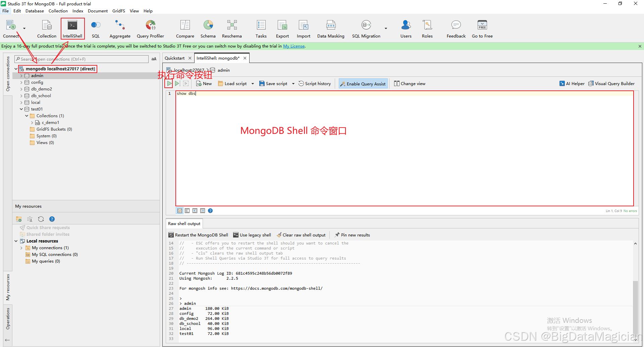Open the SQL Migration dropdown arrow
This screenshot has width=644, height=347.
(386, 28)
